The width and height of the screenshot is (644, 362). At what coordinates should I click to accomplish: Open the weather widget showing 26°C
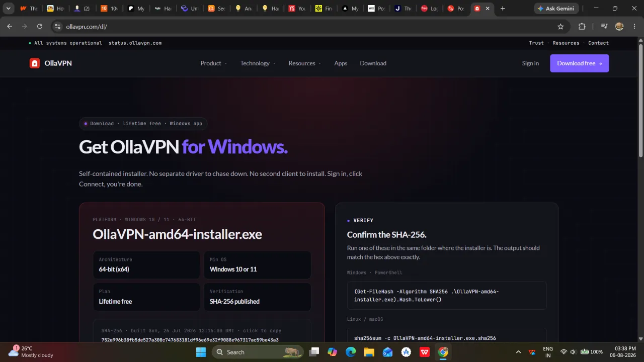[31, 352]
